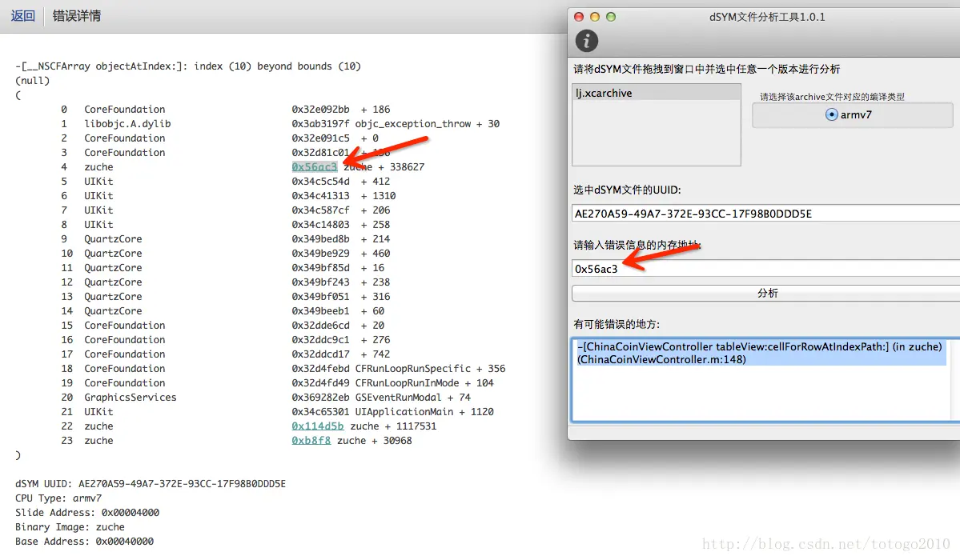Click address 0x349bed8b in frame 9
Viewport: 960px width, 560px height.
[x=320, y=238]
